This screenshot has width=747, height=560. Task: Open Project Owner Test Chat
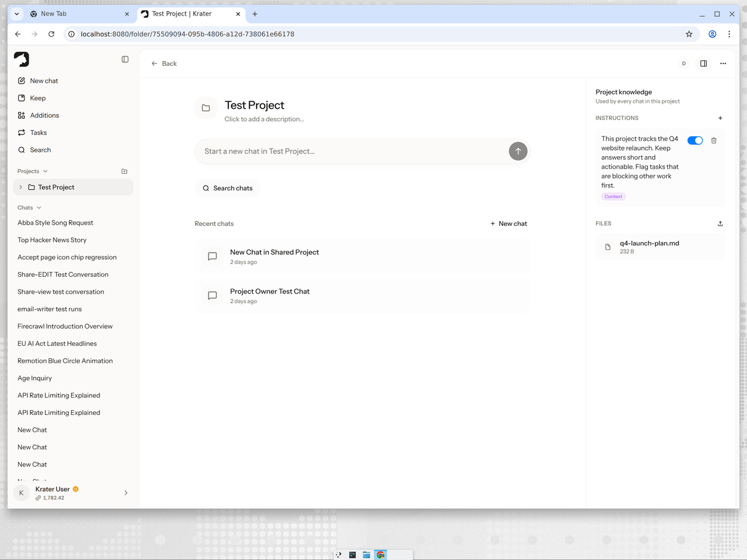click(x=362, y=296)
